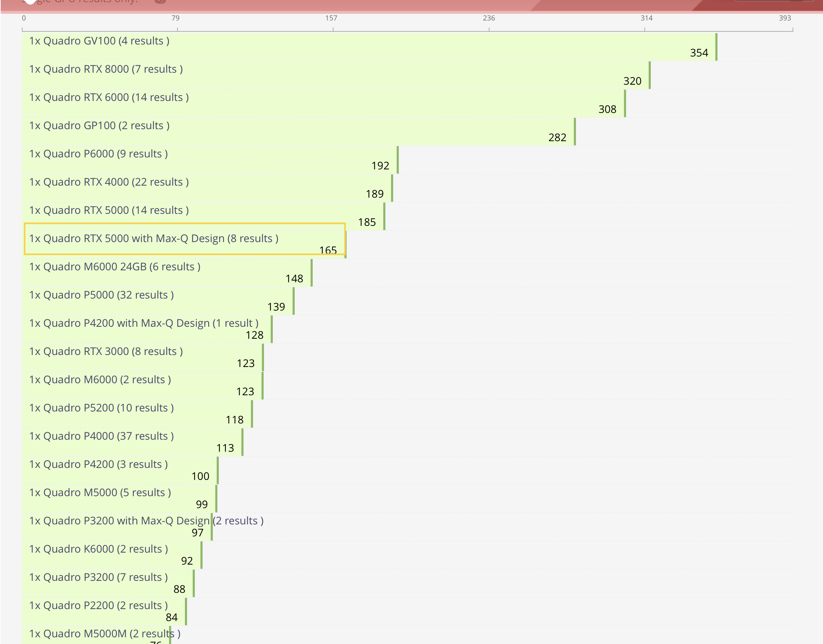Image resolution: width=823 pixels, height=644 pixels.
Task: Open the Quadro RTX 6000 results
Action: point(109,97)
